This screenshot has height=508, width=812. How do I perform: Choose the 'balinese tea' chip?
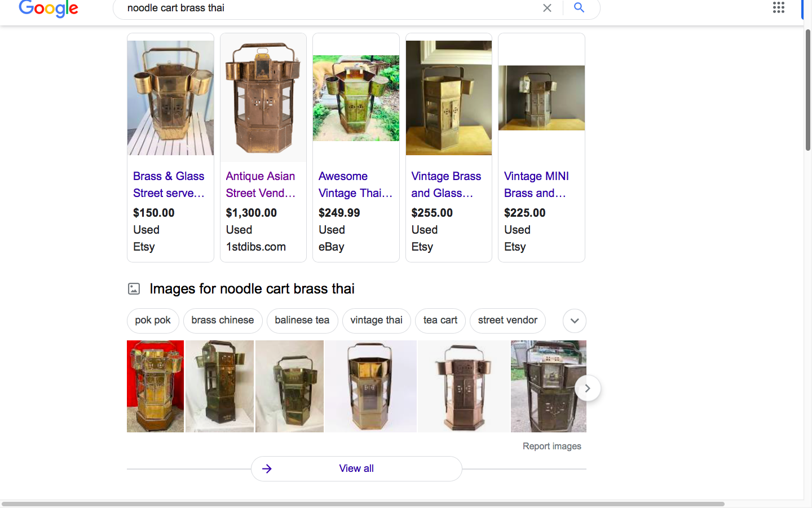point(302,320)
